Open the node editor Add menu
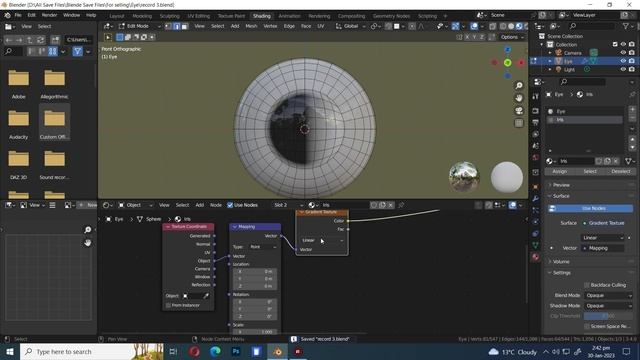The image size is (640, 360). click(x=200, y=205)
